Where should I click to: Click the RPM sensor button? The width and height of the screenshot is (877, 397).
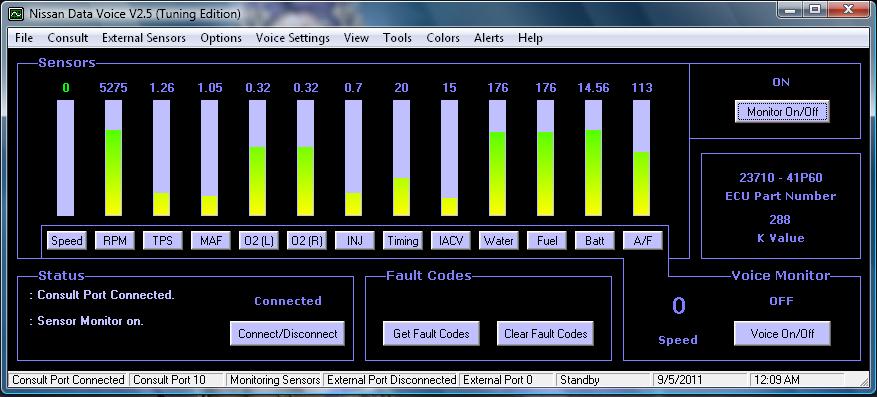[x=115, y=241]
